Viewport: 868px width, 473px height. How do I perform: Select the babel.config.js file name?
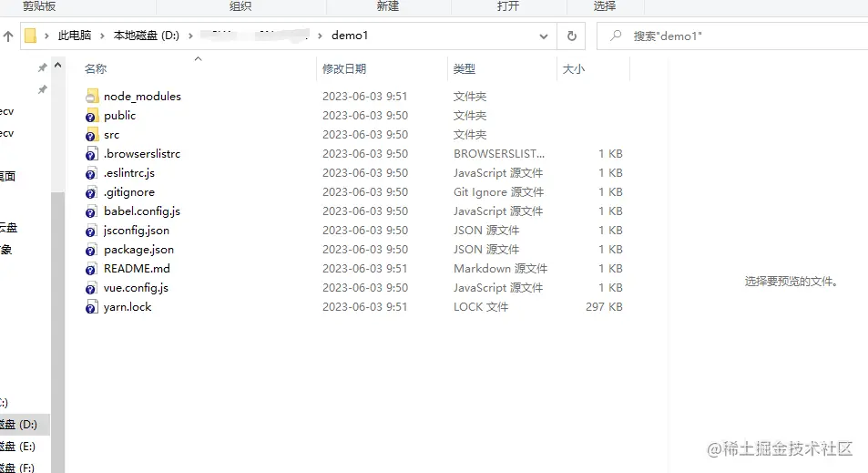coord(142,211)
